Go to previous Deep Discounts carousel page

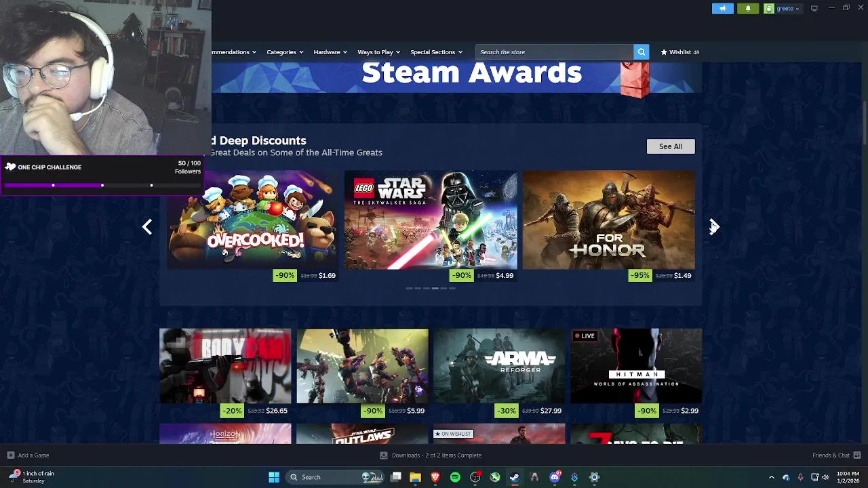(147, 226)
